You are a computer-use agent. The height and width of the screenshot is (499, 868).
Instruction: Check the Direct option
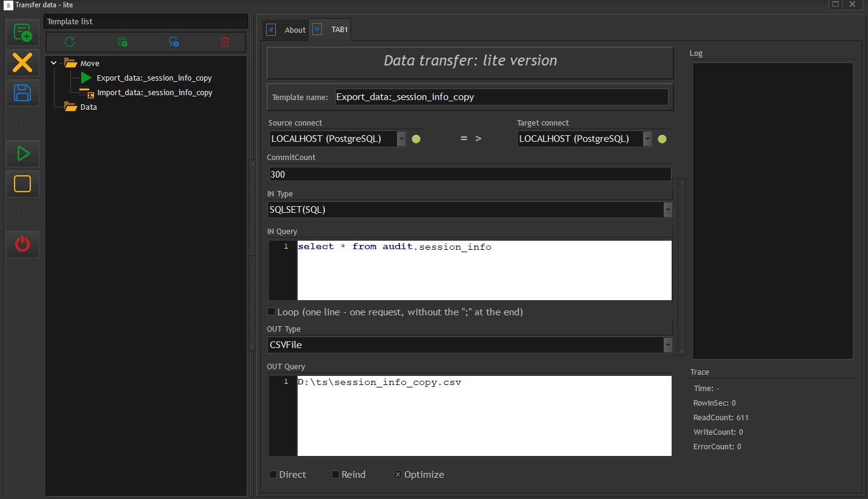(273, 475)
